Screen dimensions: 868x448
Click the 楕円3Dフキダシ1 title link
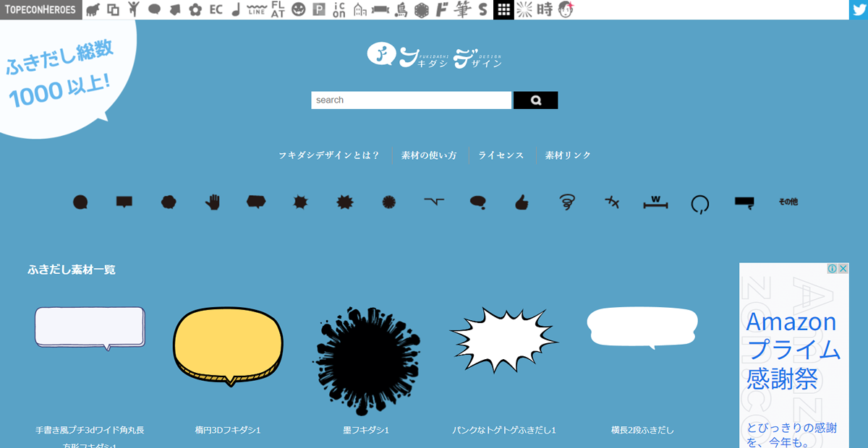(228, 430)
